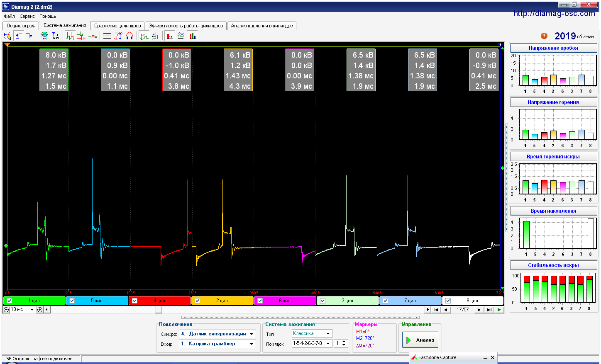Open the 10 мс time base dropdown
The height and width of the screenshot is (364, 601).
32,310
